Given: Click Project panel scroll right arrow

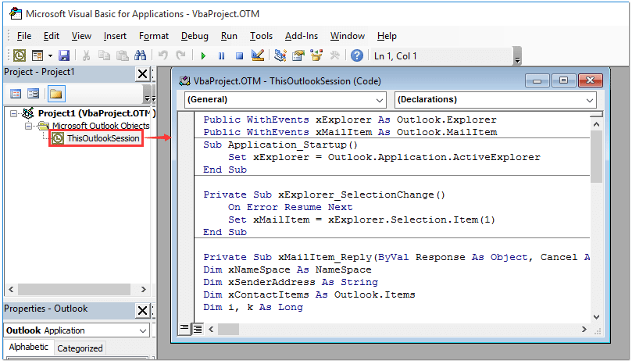Looking at the screenshot, I should [144, 290].
